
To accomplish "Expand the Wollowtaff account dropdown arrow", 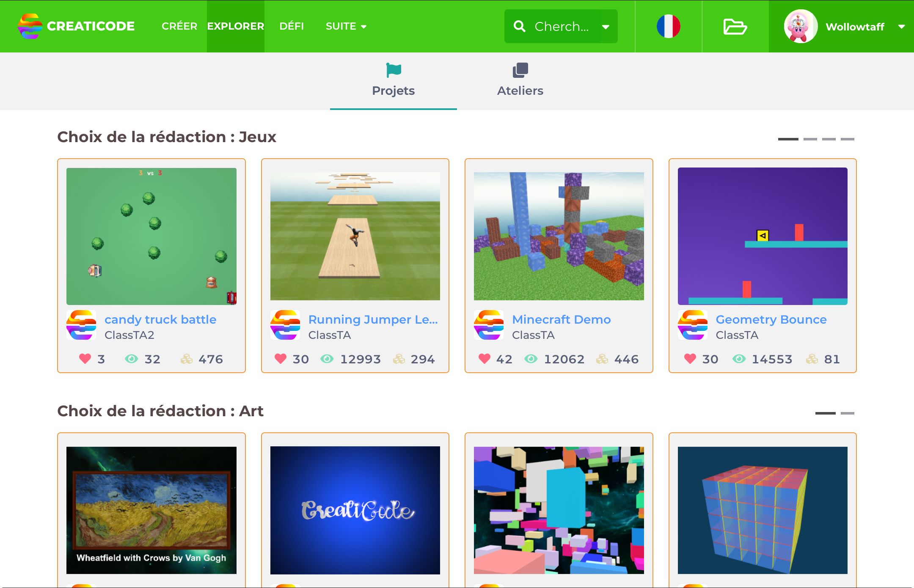I will click(902, 27).
